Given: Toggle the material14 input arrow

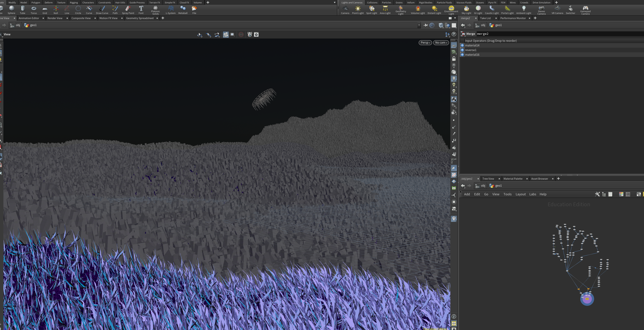Looking at the screenshot, I should (x=462, y=45).
